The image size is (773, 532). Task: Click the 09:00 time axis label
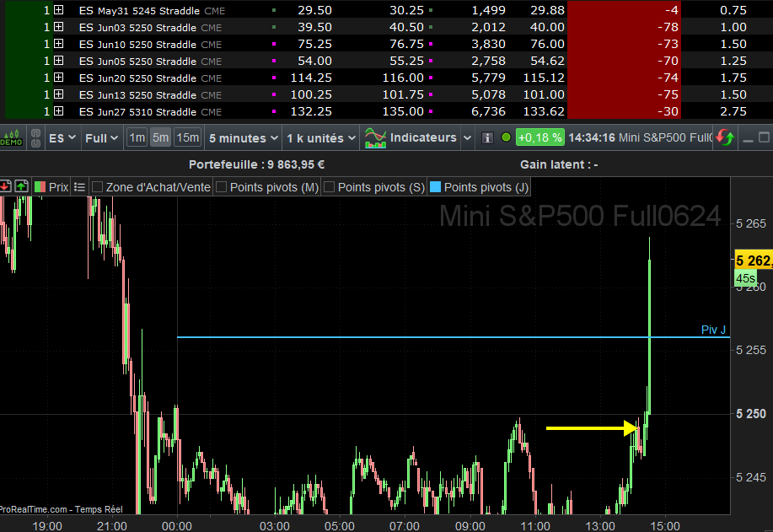(x=470, y=525)
